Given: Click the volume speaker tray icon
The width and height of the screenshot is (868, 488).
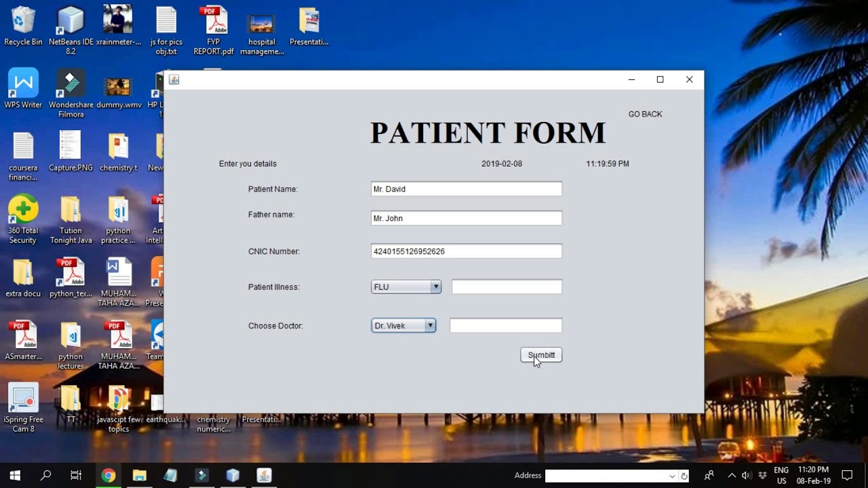Looking at the screenshot, I should [747, 476].
